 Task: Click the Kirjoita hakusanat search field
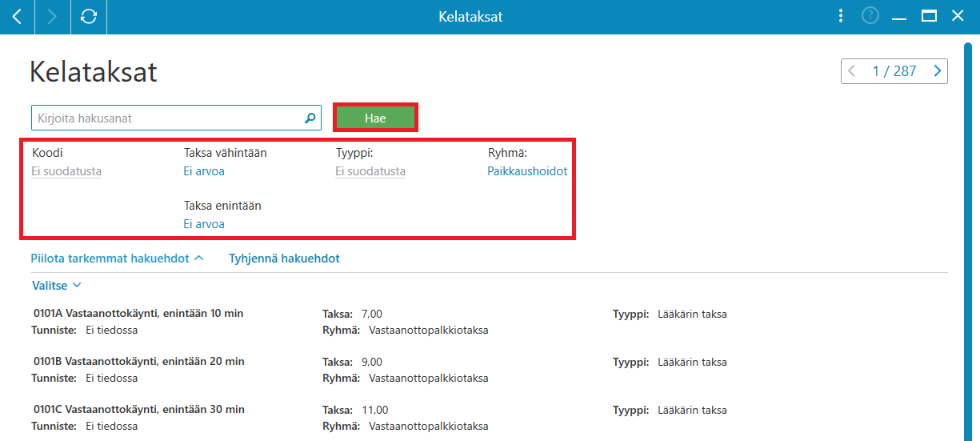[176, 118]
